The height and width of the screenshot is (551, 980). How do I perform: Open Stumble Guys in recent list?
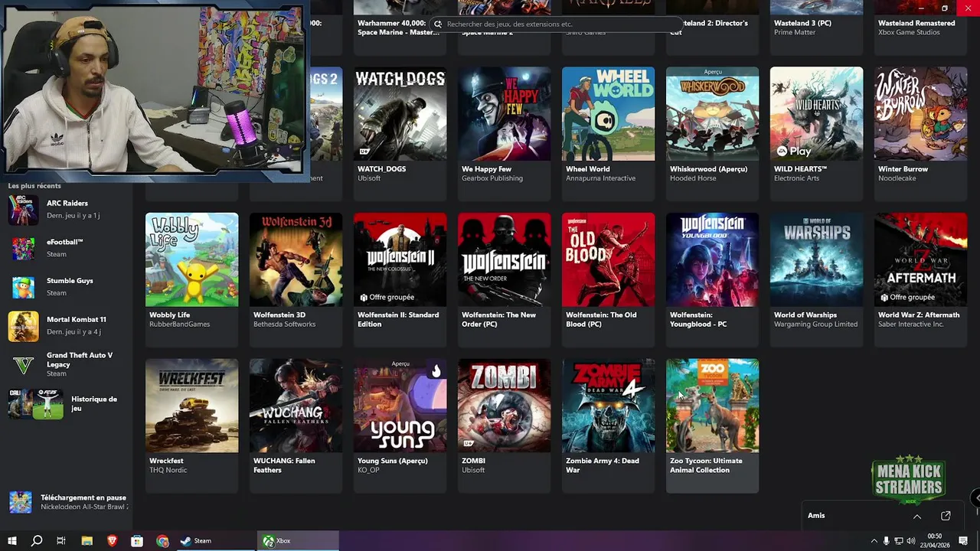(x=65, y=286)
